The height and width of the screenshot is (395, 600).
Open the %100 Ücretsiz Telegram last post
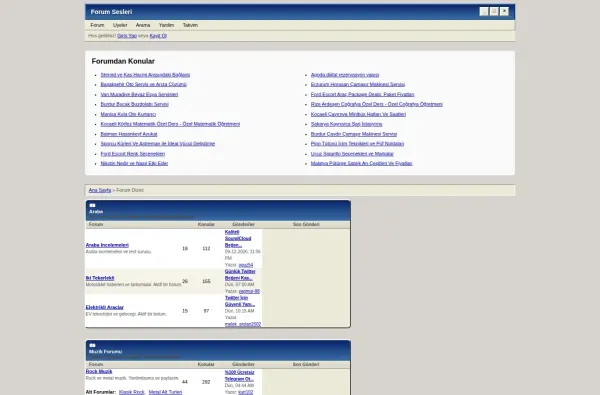[x=239, y=375]
